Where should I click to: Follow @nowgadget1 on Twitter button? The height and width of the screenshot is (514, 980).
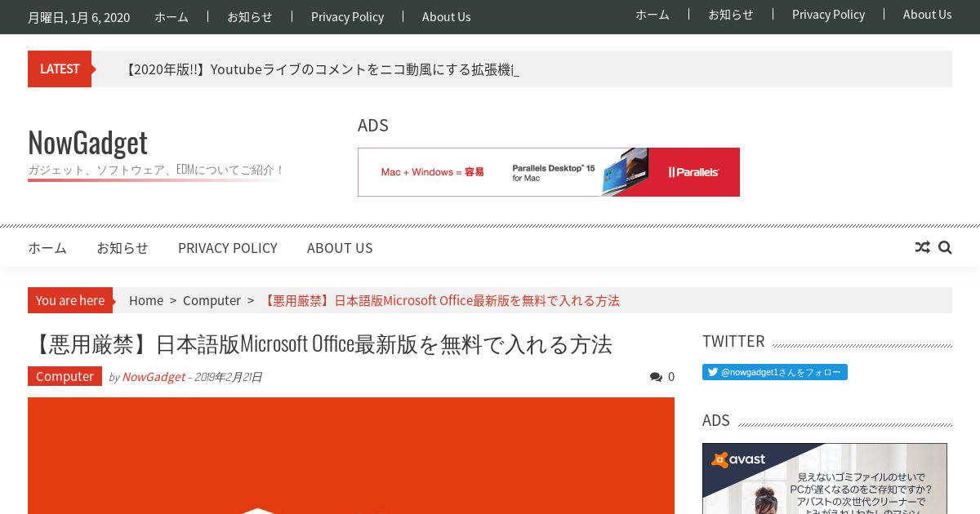tap(775, 372)
